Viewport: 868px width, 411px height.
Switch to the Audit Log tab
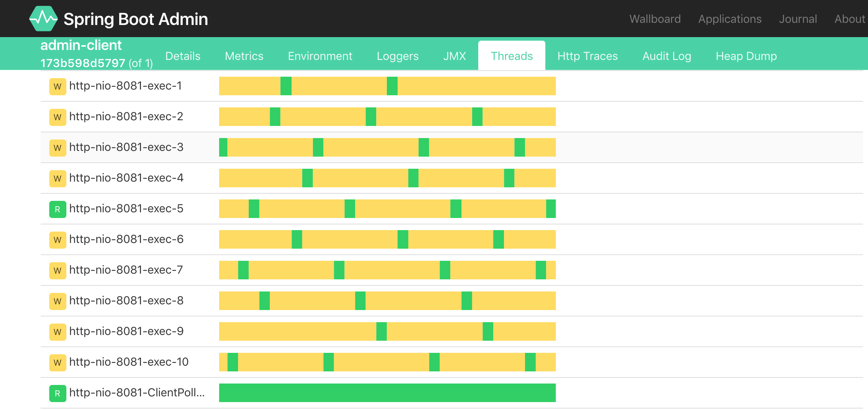pyautogui.click(x=667, y=56)
